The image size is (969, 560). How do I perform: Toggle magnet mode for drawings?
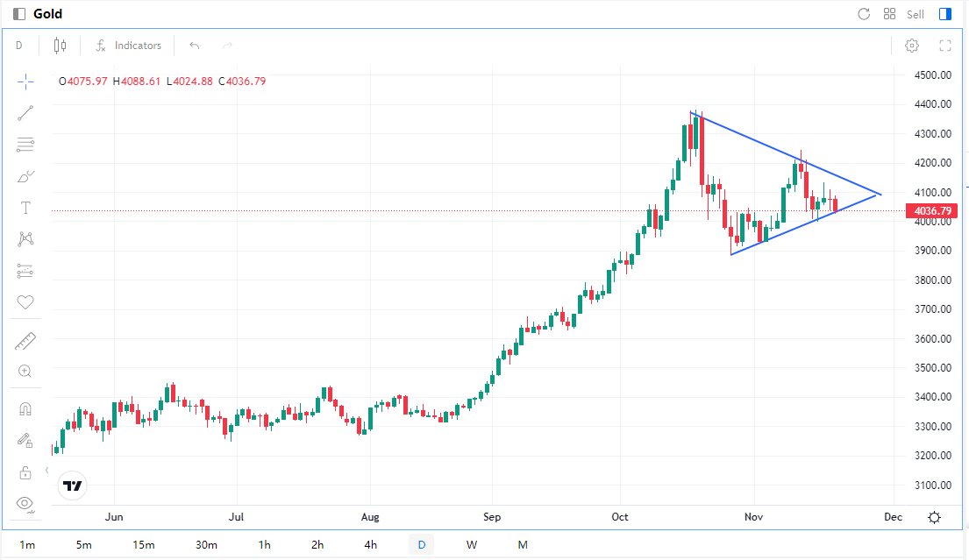click(x=25, y=409)
